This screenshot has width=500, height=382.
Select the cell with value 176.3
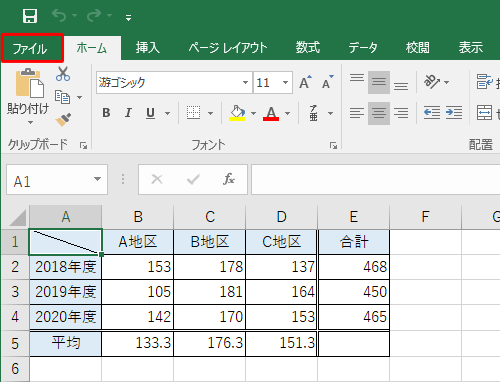(210, 343)
